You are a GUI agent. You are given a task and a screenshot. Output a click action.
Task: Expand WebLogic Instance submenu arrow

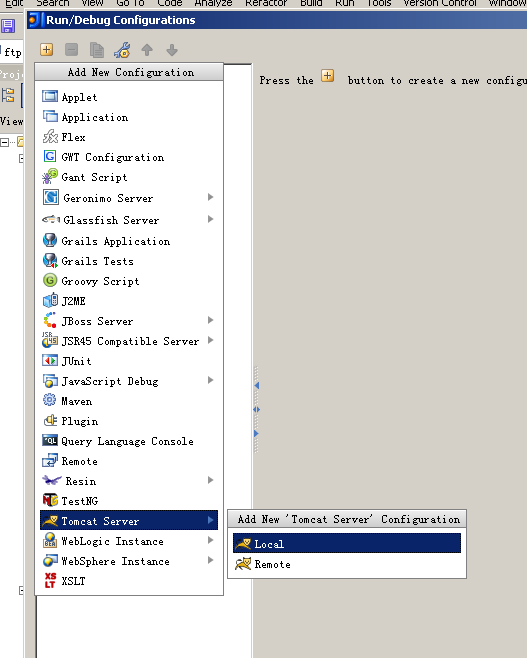click(211, 540)
